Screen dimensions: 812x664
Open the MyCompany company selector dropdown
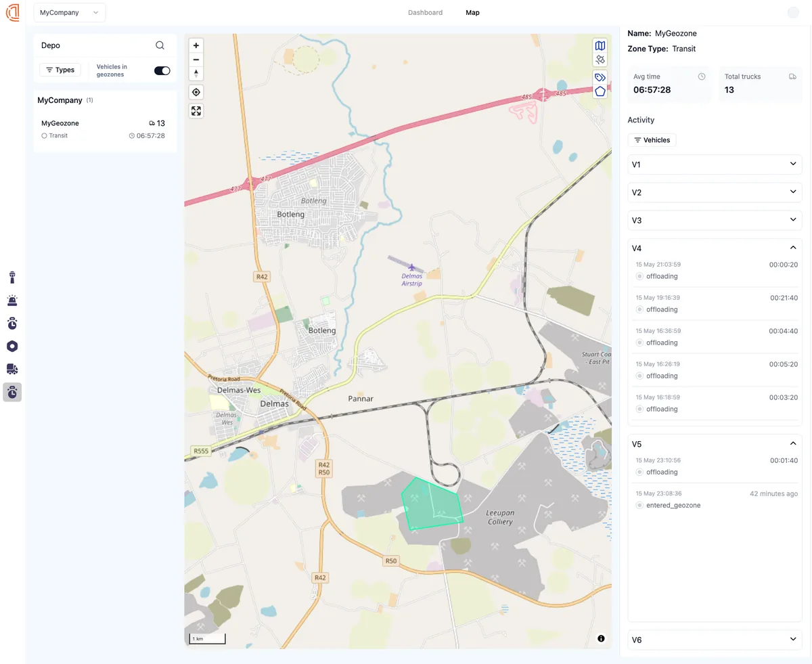point(69,12)
